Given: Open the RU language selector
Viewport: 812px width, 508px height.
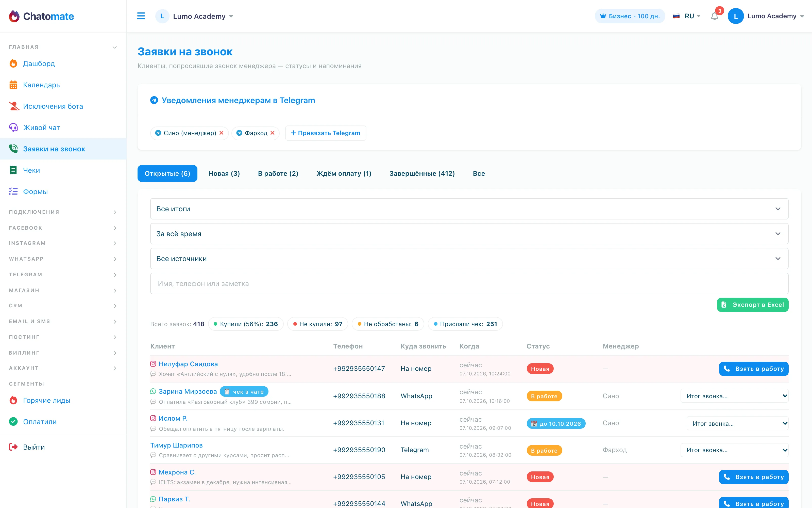Looking at the screenshot, I should point(686,16).
